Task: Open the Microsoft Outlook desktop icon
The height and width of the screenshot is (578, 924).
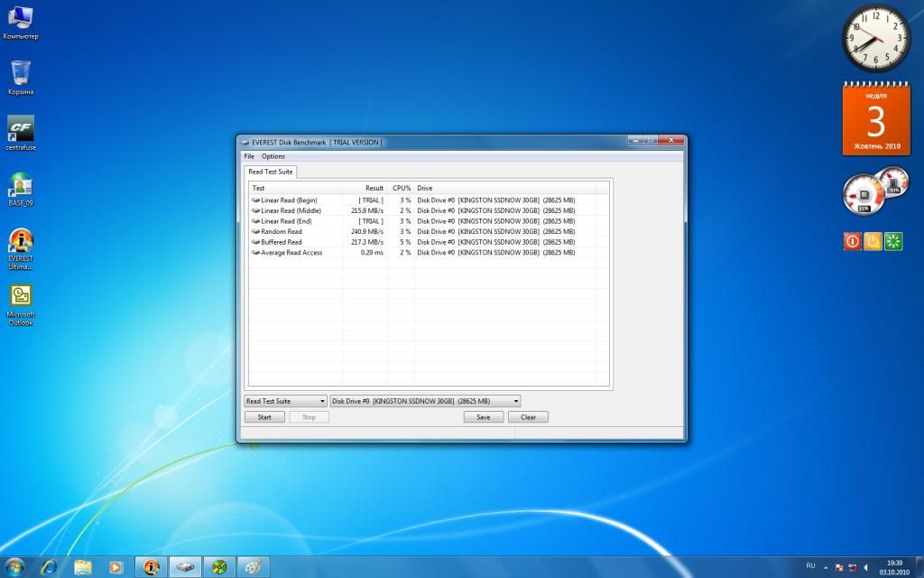Action: (20, 300)
